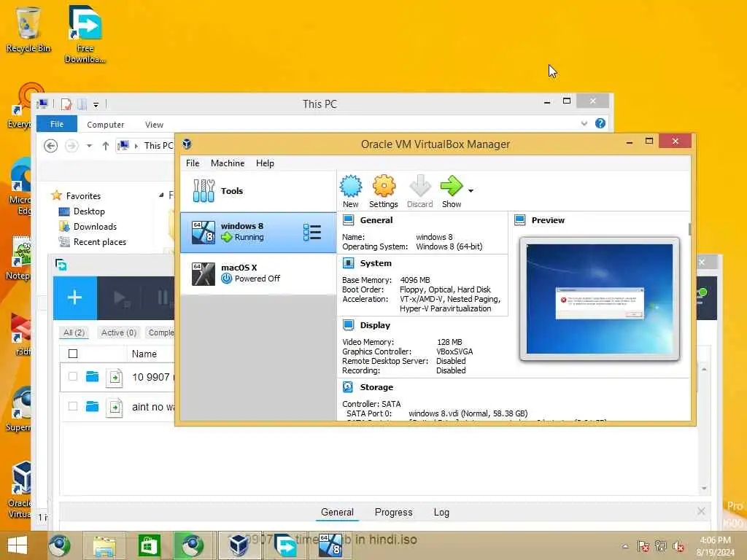The height and width of the screenshot is (560, 747).
Task: Open the View ribbon tab in This PC
Action: [154, 124]
